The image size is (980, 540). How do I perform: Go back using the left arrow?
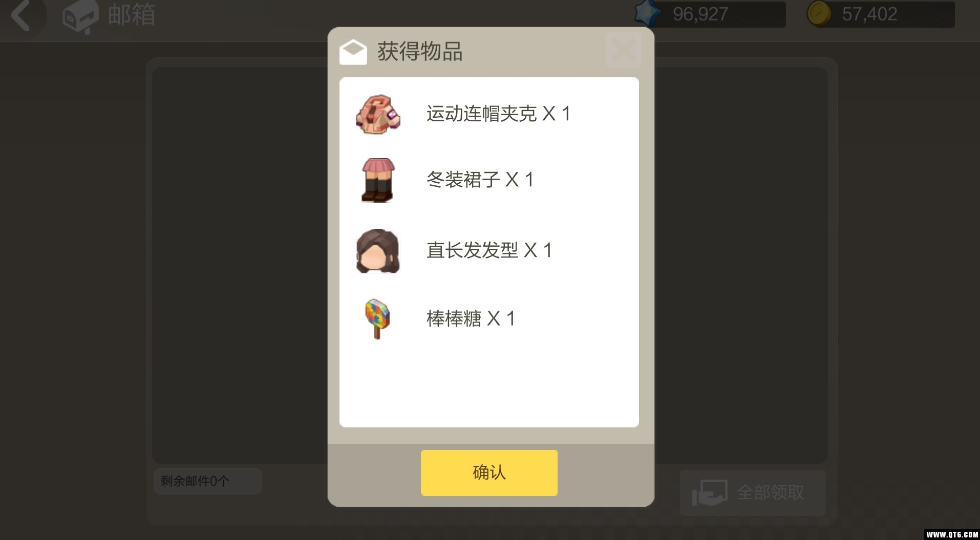(x=20, y=15)
